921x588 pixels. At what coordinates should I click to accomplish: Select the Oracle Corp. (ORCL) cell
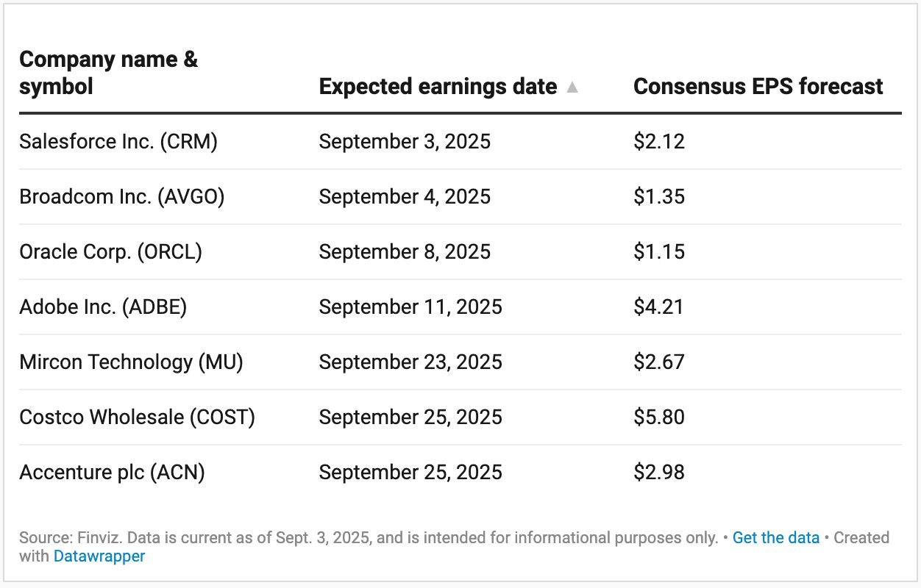110,251
